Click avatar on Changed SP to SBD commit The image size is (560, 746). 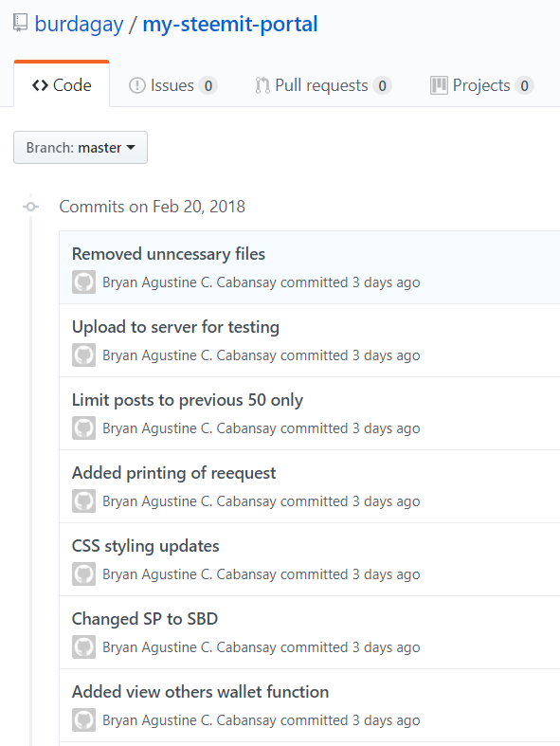[83, 647]
